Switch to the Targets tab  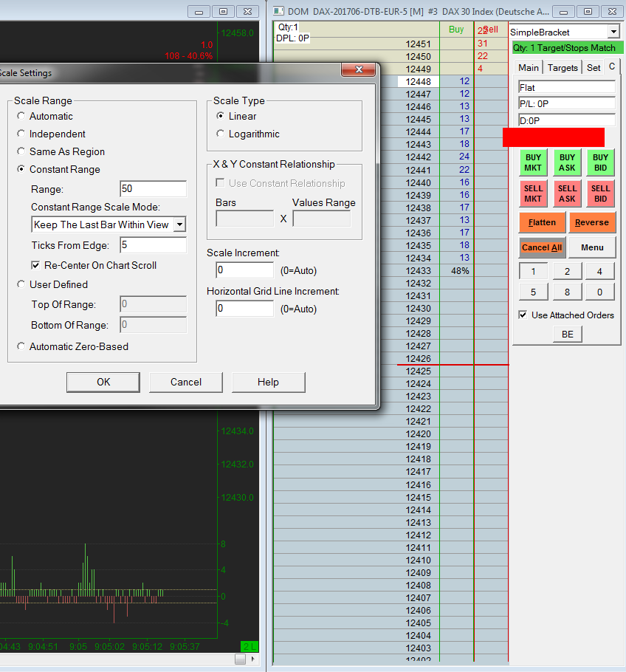tap(563, 67)
